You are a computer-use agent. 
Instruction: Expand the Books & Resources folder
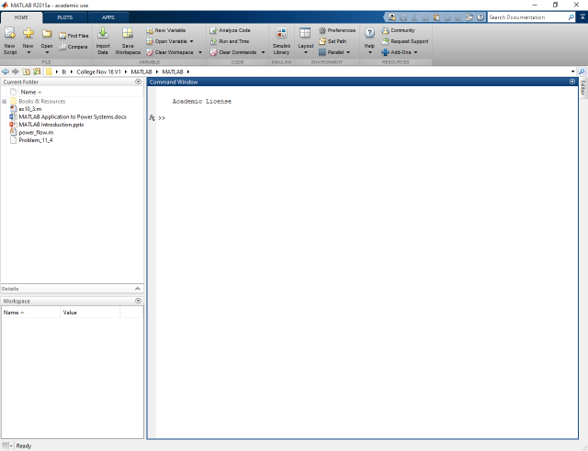click(4, 102)
